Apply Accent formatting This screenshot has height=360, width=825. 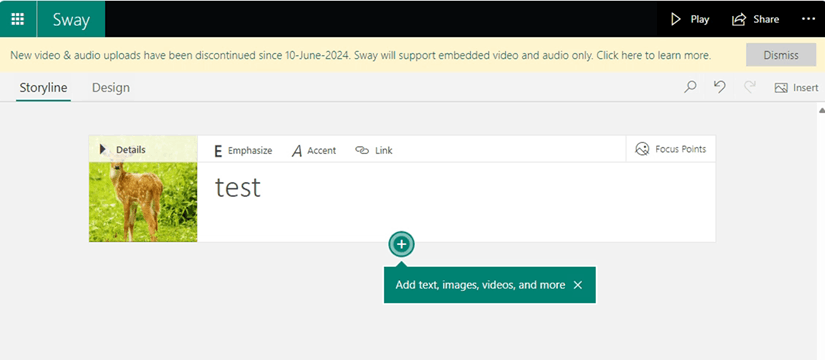tap(314, 151)
